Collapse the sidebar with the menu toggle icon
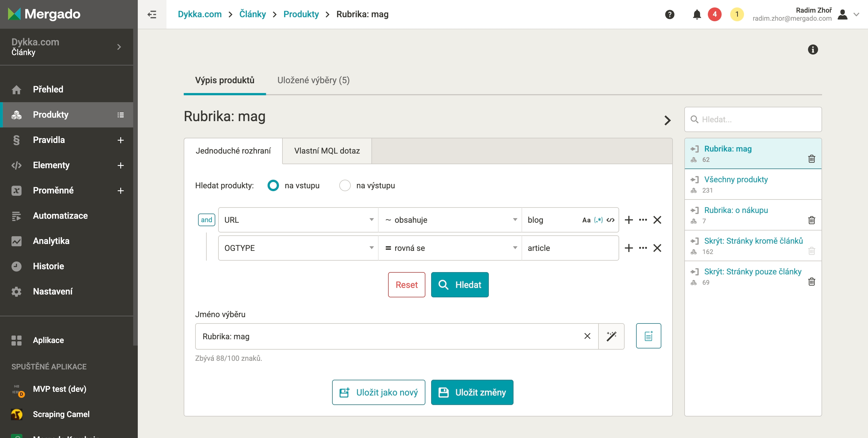 [152, 14]
